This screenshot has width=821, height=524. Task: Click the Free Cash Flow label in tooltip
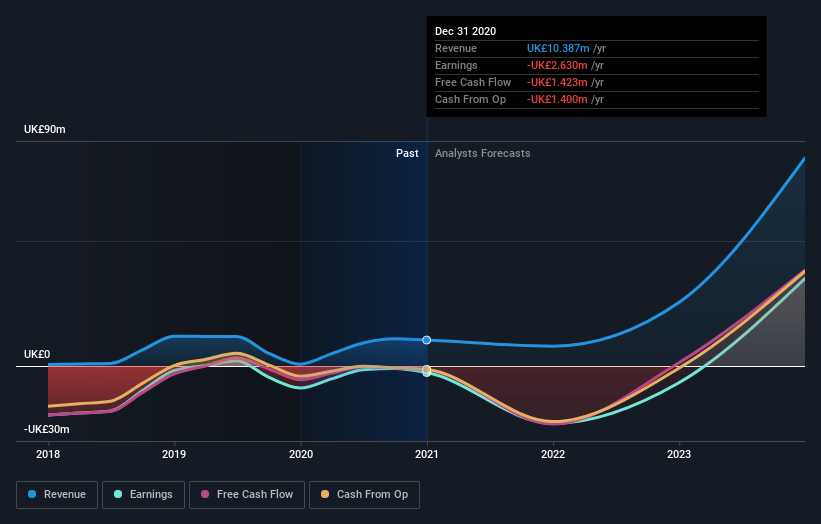point(473,82)
